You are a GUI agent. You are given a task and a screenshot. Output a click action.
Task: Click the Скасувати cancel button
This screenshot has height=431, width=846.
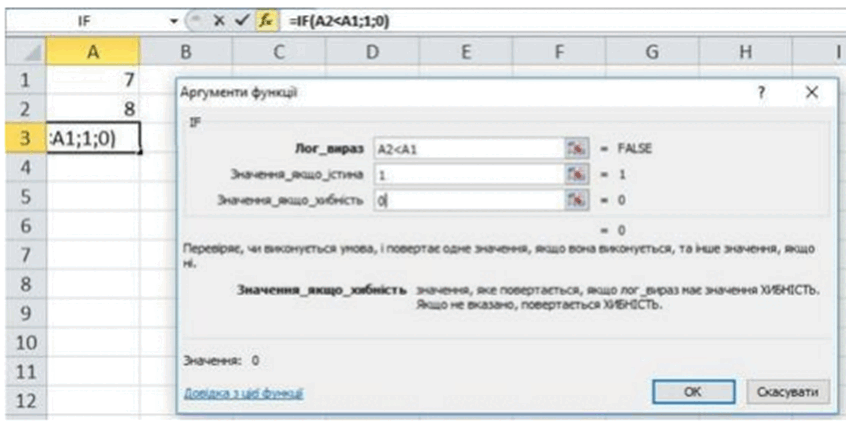(x=788, y=392)
